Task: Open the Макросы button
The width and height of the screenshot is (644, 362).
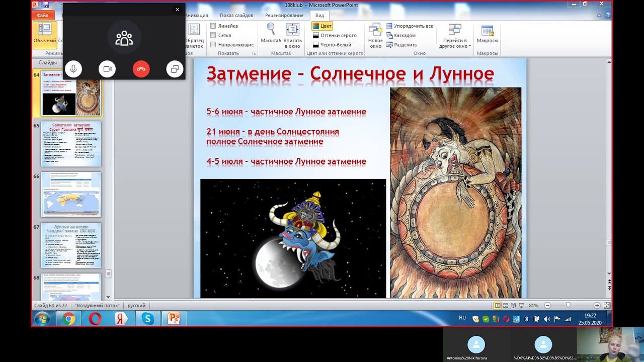Action: 487,34
